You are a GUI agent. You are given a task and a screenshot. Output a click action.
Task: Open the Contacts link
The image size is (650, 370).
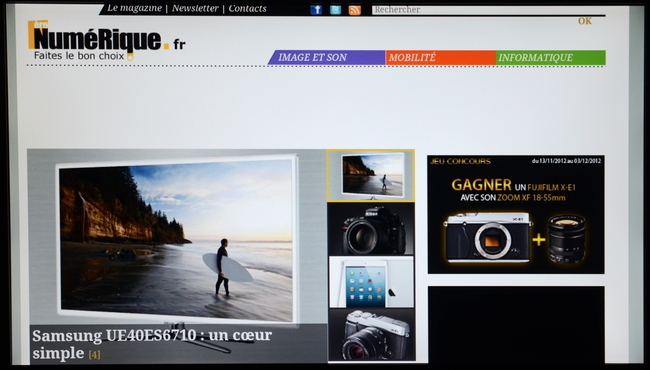point(247,8)
